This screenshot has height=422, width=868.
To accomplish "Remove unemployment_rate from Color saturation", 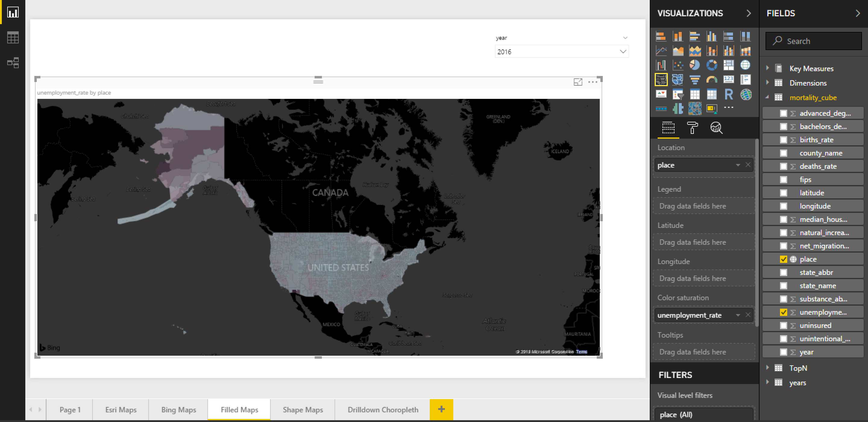I will tap(748, 315).
